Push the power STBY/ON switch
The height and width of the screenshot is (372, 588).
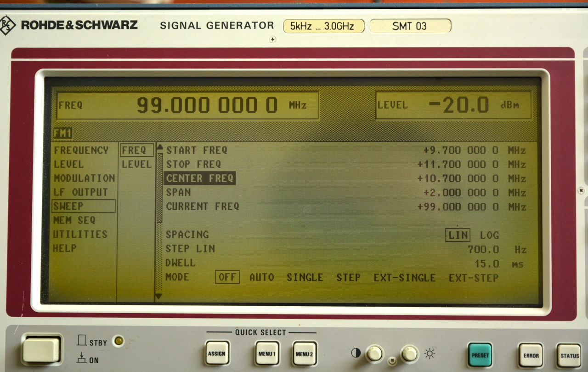41,350
